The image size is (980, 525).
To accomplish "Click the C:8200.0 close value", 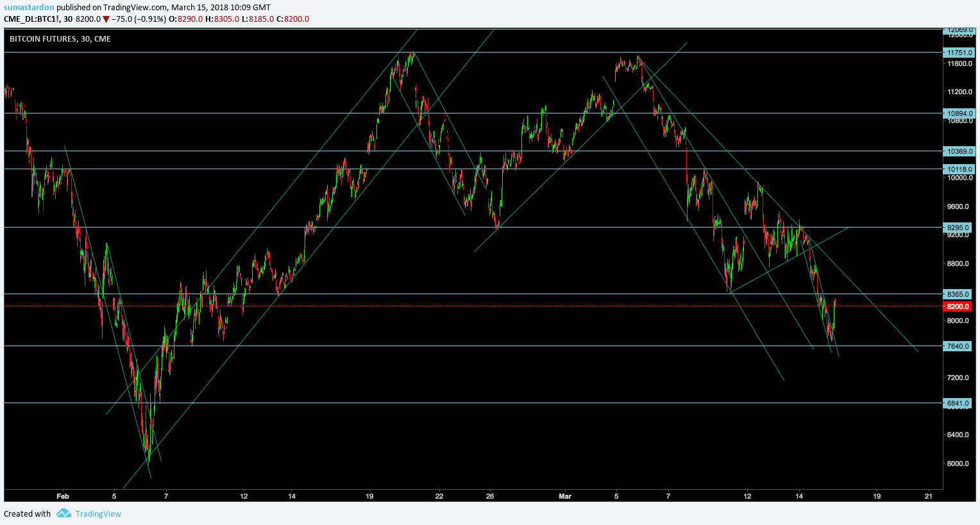I will pos(292,19).
